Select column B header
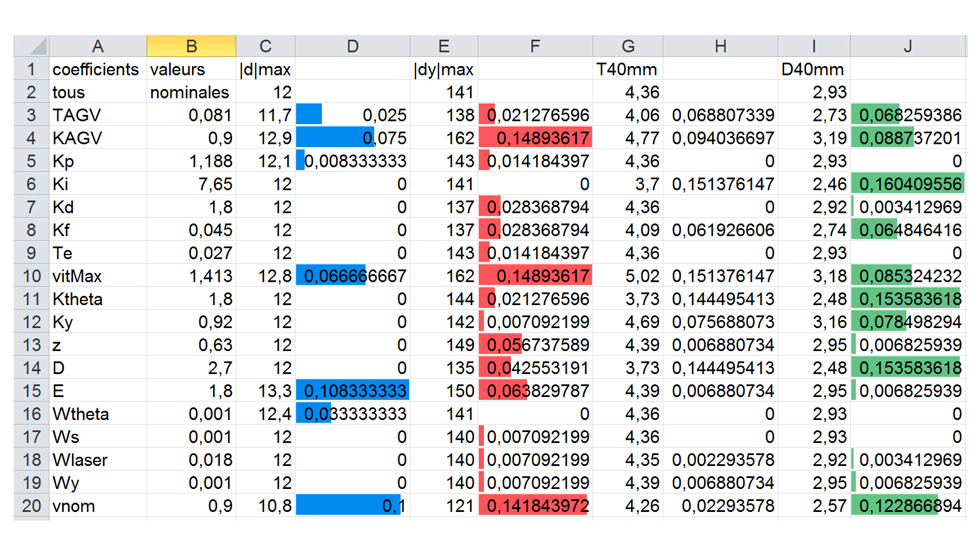Image resolution: width=980 pixels, height=551 pixels. [191, 46]
